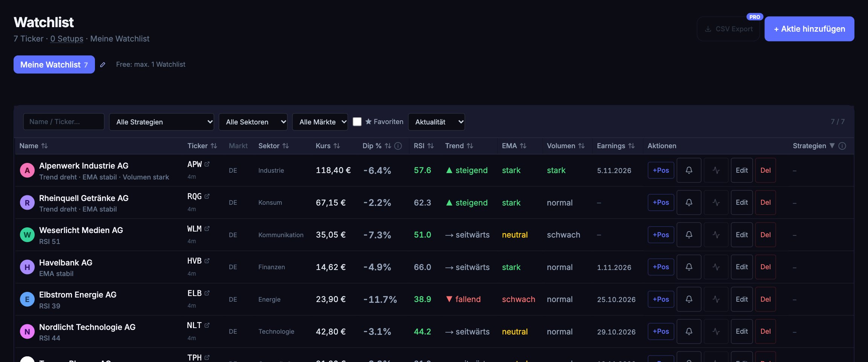Open the external link icon next to HVB

[207, 261]
